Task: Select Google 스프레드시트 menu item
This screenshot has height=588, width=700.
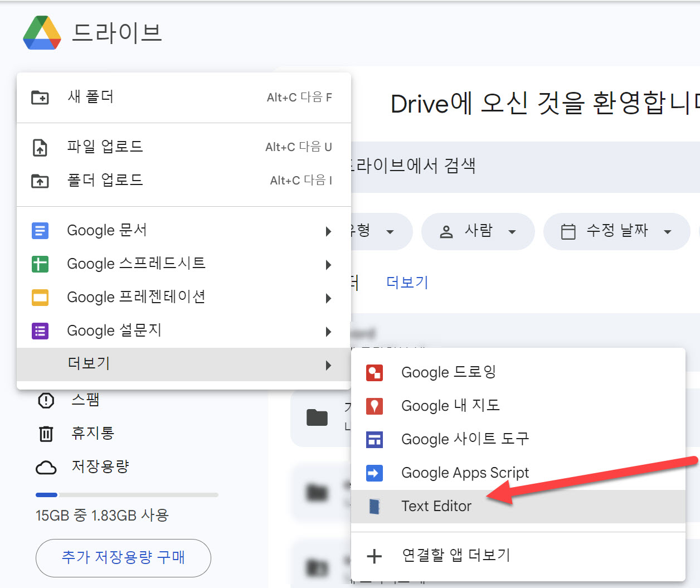Action: tap(184, 264)
